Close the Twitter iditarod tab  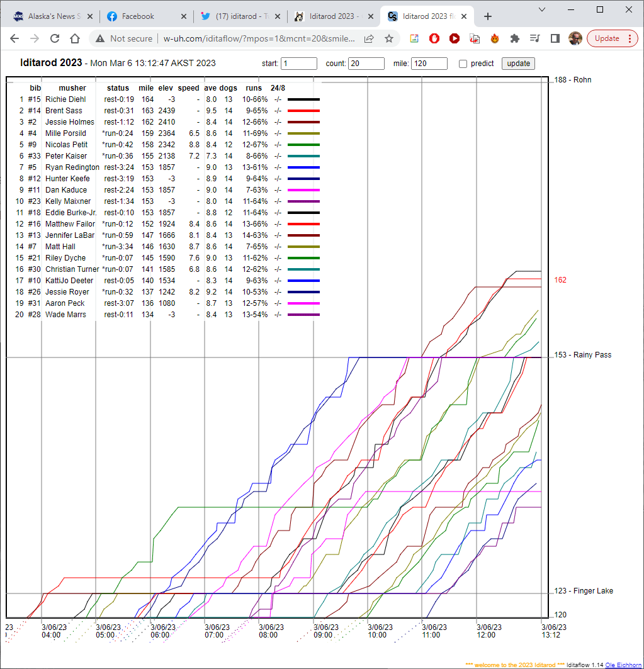[278, 16]
